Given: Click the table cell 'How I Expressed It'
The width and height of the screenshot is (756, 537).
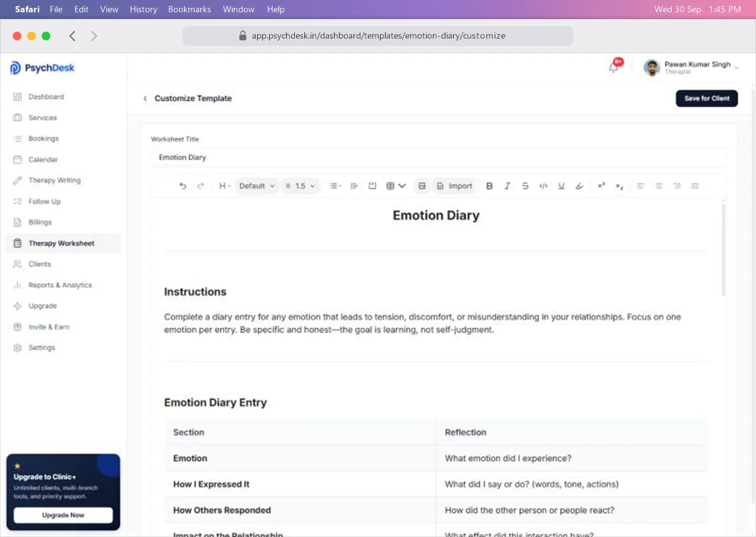Looking at the screenshot, I should 301,484.
